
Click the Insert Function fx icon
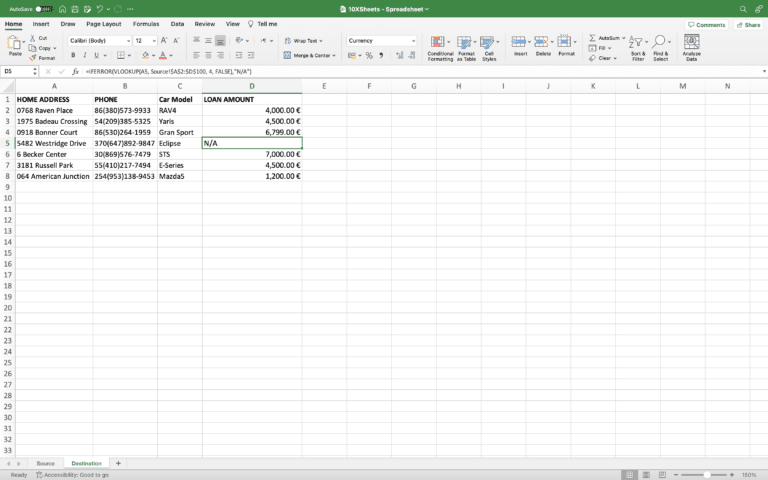pos(75,72)
